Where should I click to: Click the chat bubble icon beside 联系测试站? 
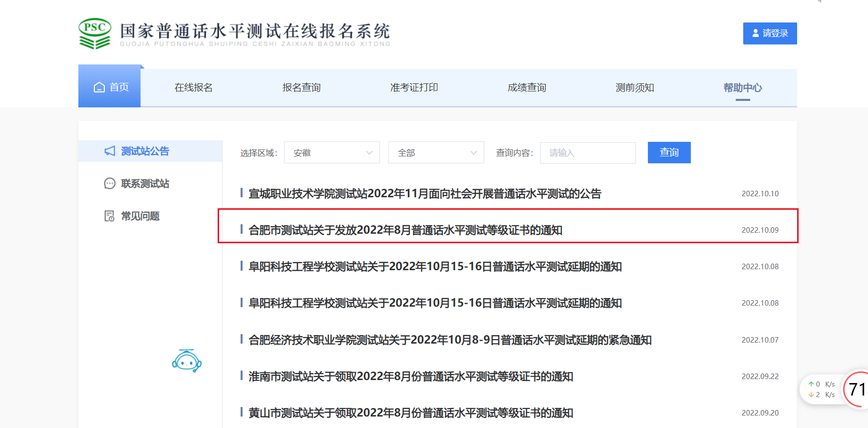coord(109,184)
